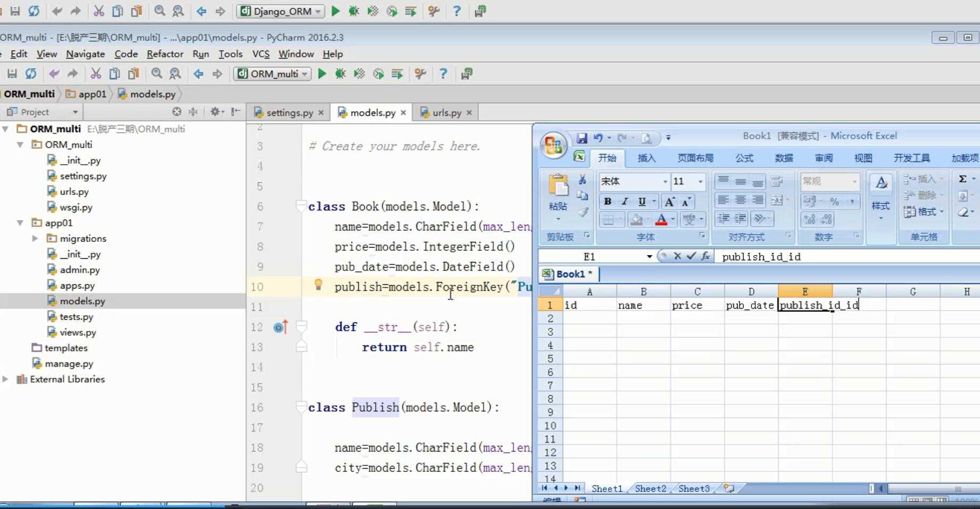The image size is (980, 509).
Task: Open the Excel font size dropdown
Action: click(x=700, y=181)
